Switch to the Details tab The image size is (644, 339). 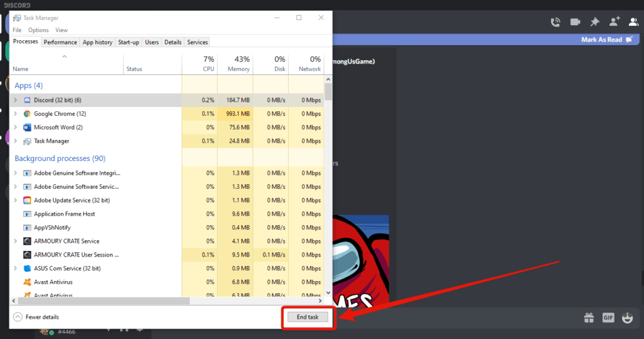click(173, 42)
